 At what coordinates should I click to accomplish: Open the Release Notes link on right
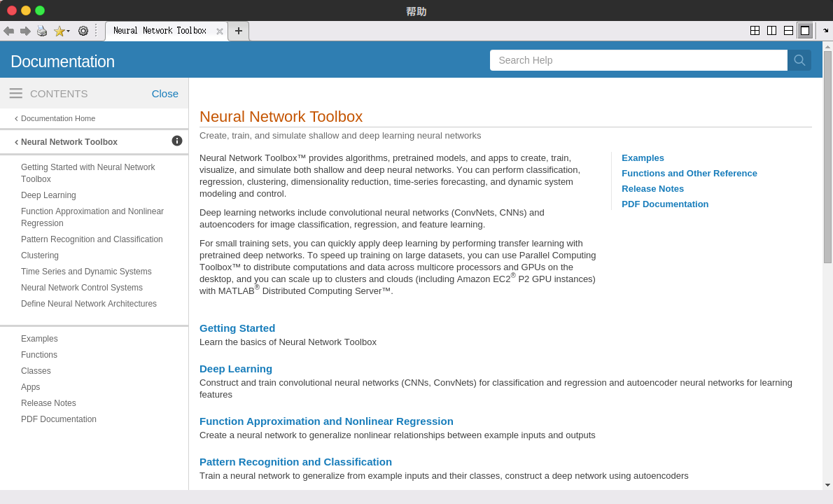[652, 188]
